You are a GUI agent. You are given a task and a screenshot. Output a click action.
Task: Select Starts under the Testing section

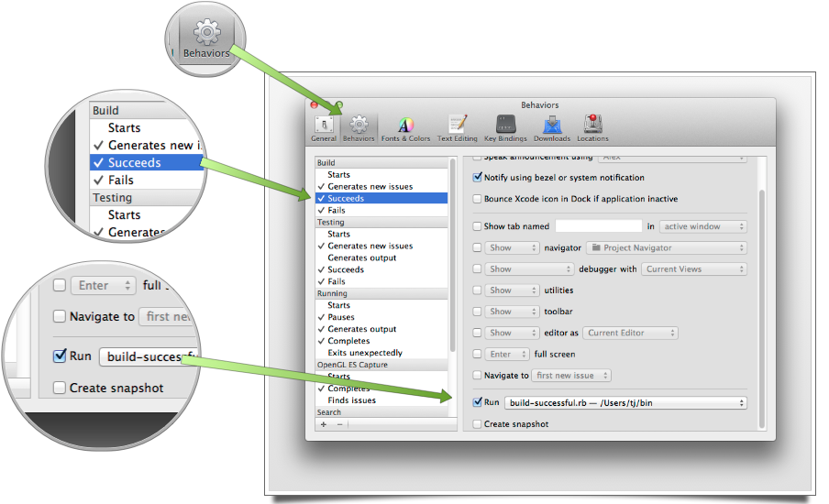(x=381, y=234)
